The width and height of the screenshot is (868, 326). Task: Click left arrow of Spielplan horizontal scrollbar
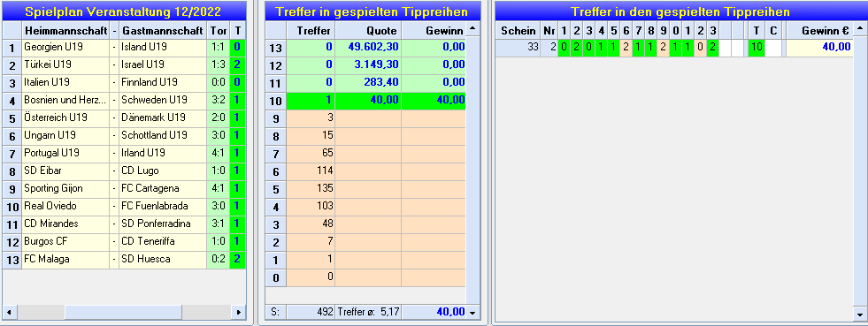click(10, 312)
